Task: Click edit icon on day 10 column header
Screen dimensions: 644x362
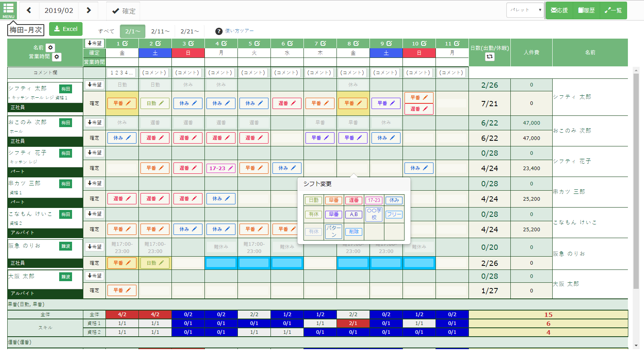Action: [424, 43]
